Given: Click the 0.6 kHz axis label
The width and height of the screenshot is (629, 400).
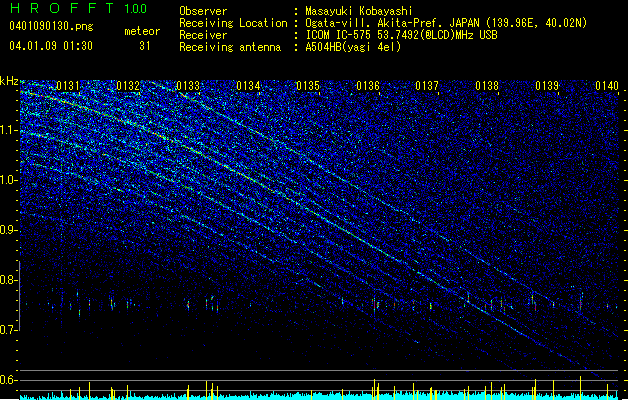Looking at the screenshot, I should (9, 380).
